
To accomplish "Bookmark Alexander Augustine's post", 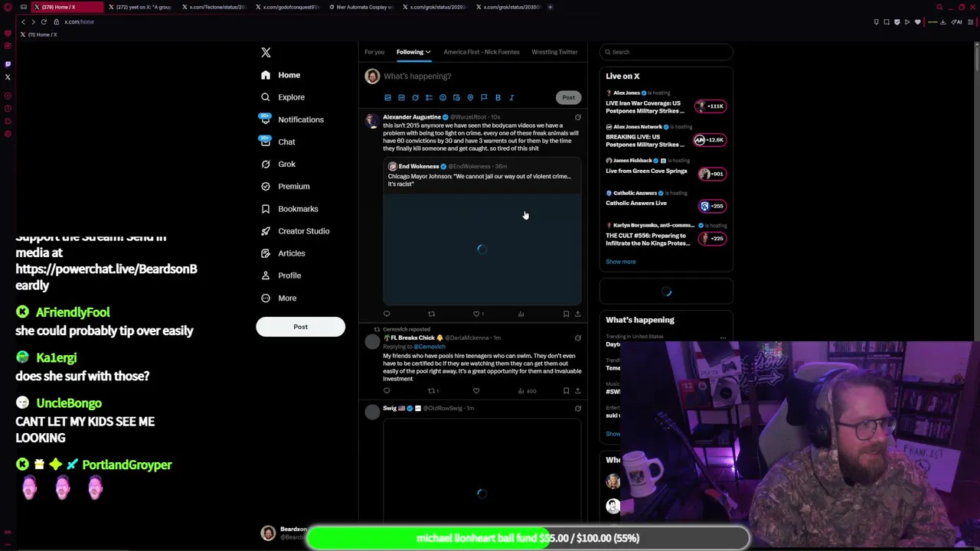I will tap(566, 314).
